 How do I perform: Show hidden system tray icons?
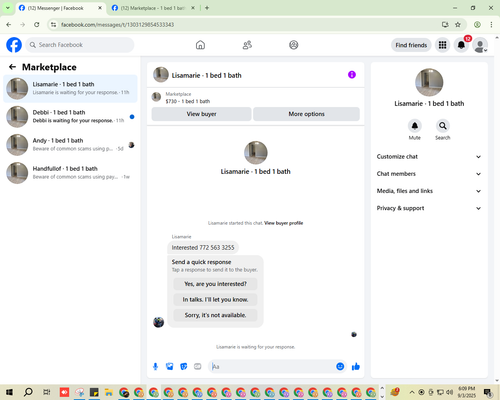[x=412, y=392]
